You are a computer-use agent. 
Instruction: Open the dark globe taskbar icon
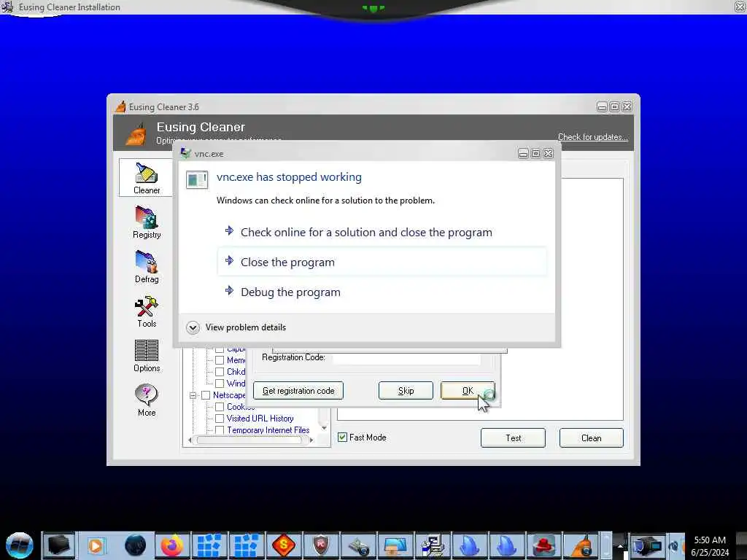click(135, 545)
